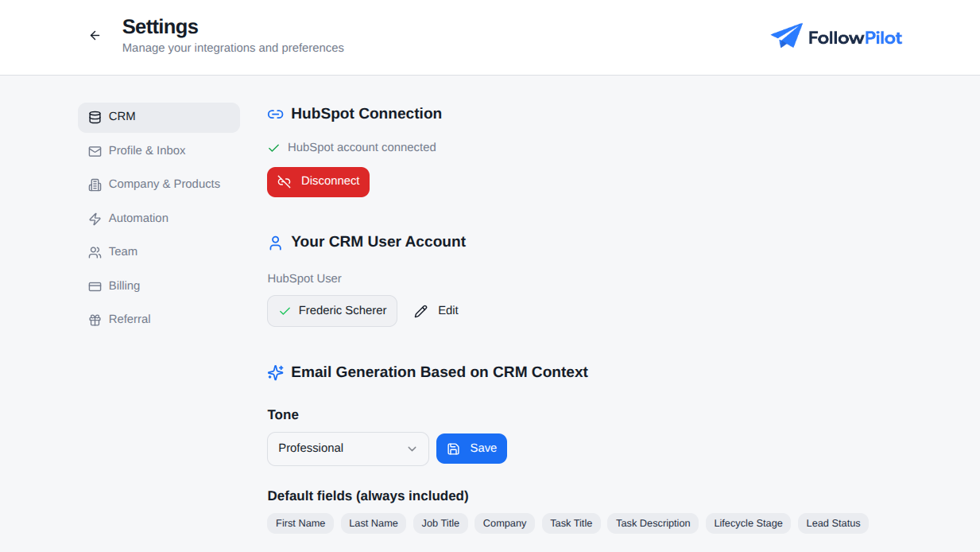Click the Task Title field tag
The height and width of the screenshot is (552, 980).
571,523
